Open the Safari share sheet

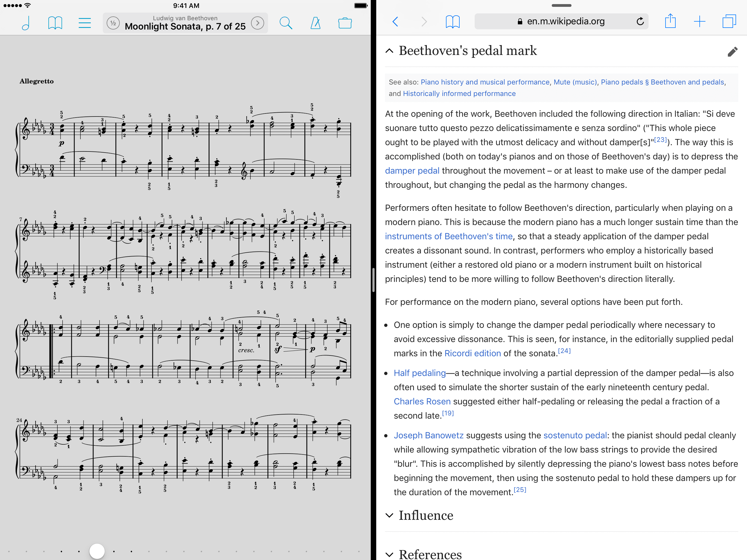(x=670, y=21)
